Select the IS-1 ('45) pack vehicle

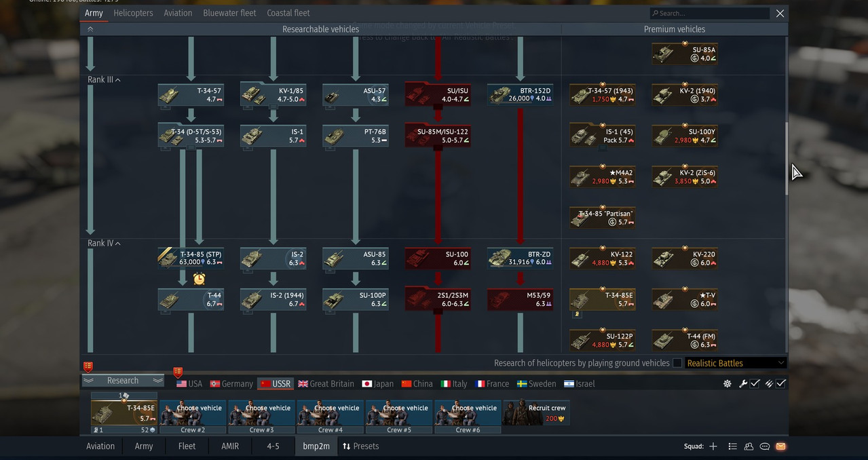(603, 136)
